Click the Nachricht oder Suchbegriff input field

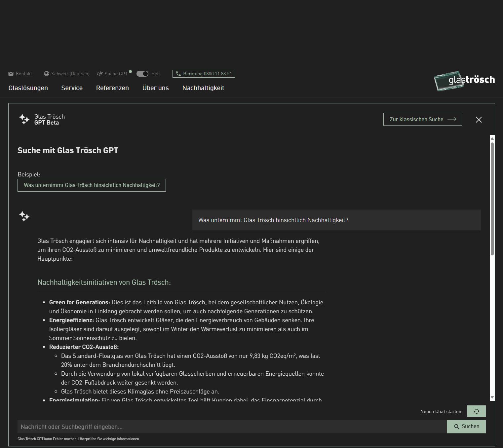tap(232, 427)
